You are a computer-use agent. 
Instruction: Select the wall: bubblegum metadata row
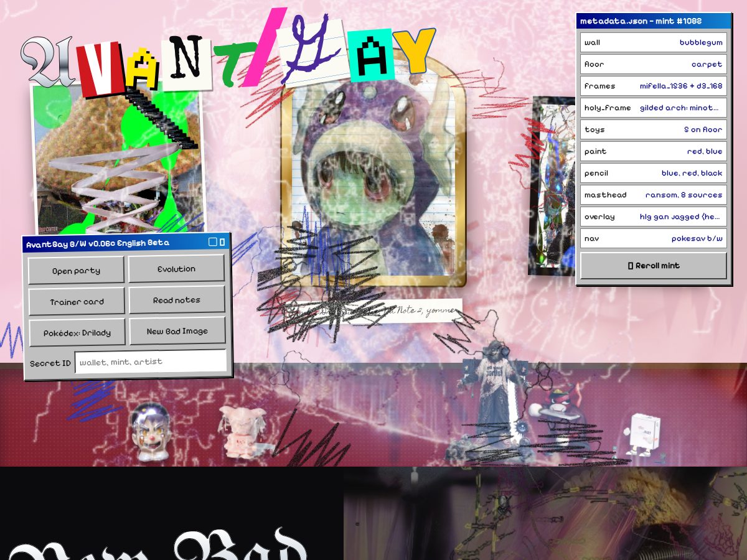coord(654,42)
